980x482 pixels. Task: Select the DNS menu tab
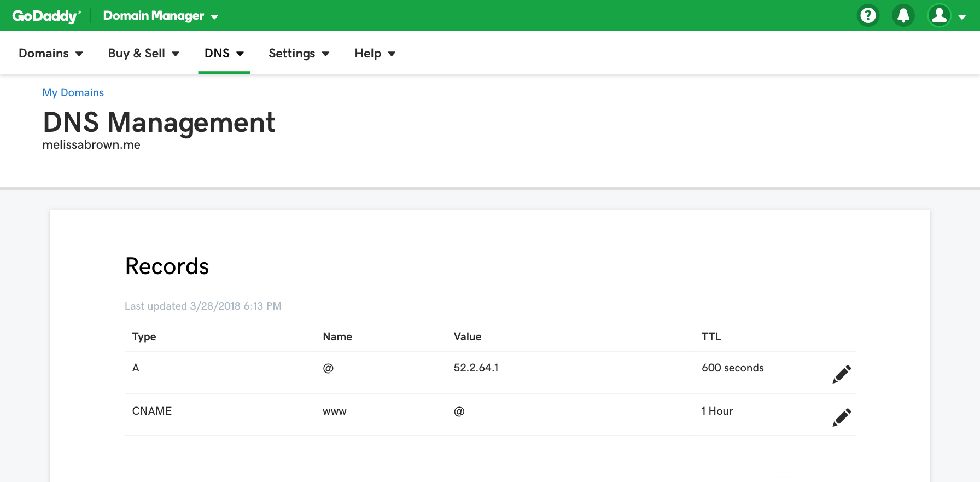(x=224, y=54)
